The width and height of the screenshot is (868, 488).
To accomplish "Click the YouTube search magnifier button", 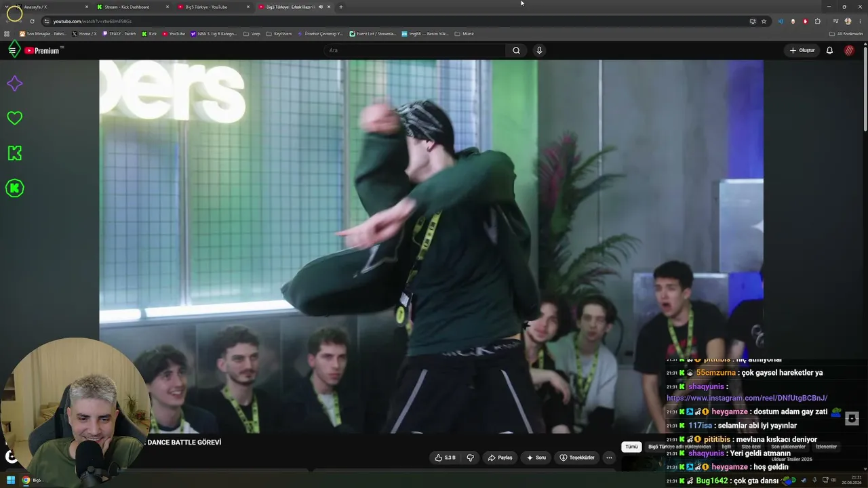I will (x=516, y=50).
